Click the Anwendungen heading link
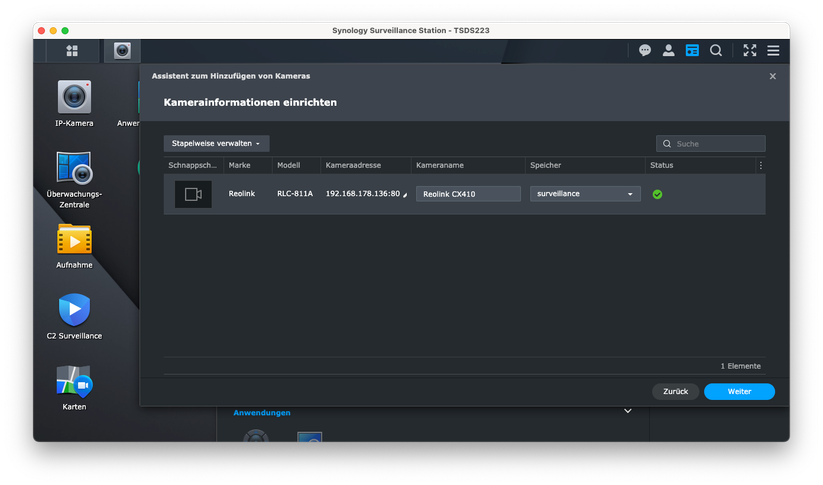 pos(262,413)
